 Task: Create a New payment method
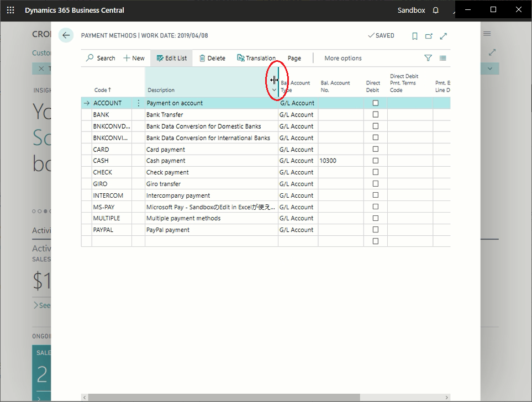[x=134, y=58]
